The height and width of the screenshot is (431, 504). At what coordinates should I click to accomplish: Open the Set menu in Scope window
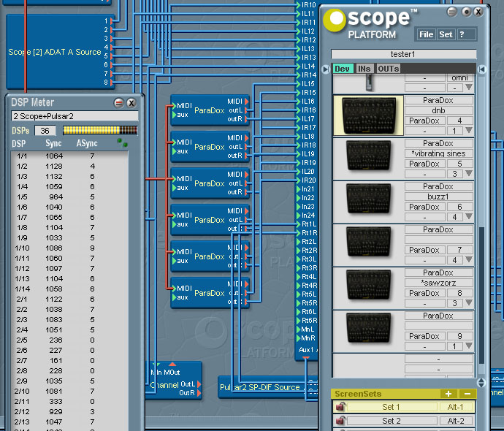tap(446, 34)
